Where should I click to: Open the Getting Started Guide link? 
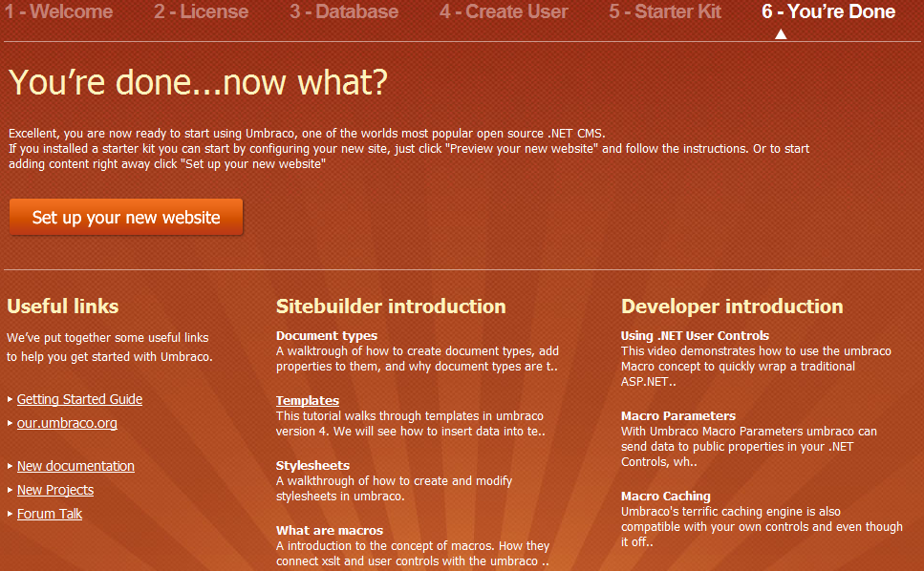tap(79, 399)
